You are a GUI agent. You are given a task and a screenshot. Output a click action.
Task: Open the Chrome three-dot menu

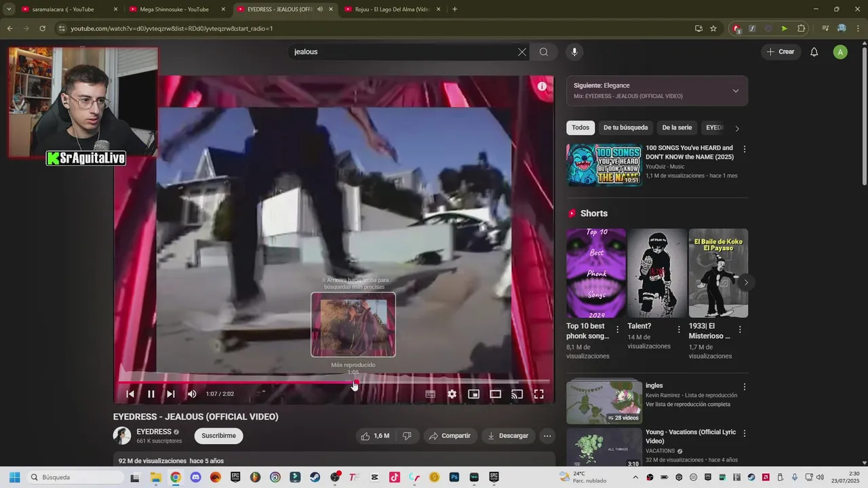tap(858, 28)
